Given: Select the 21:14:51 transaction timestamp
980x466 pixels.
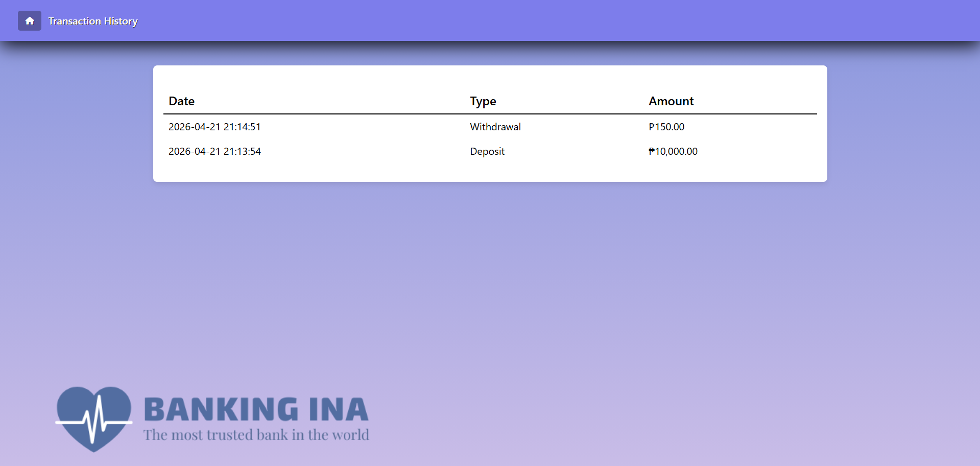Looking at the screenshot, I should [214, 127].
